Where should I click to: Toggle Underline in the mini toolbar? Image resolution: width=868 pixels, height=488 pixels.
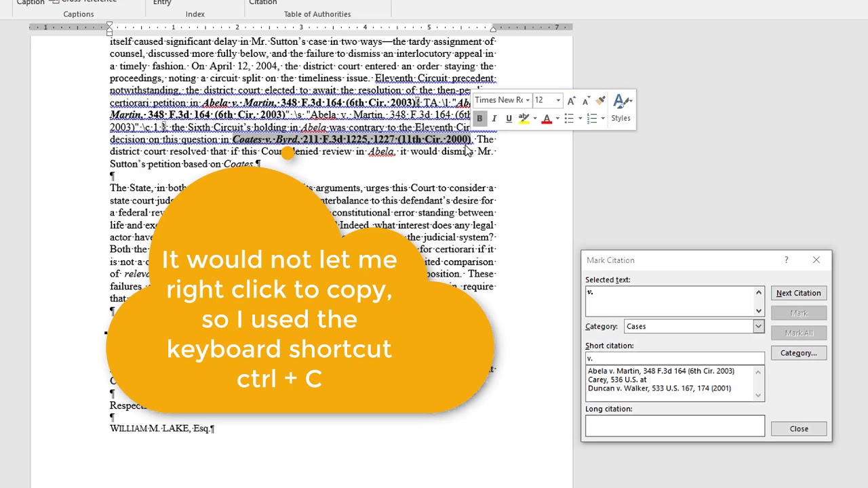pyautogui.click(x=509, y=119)
